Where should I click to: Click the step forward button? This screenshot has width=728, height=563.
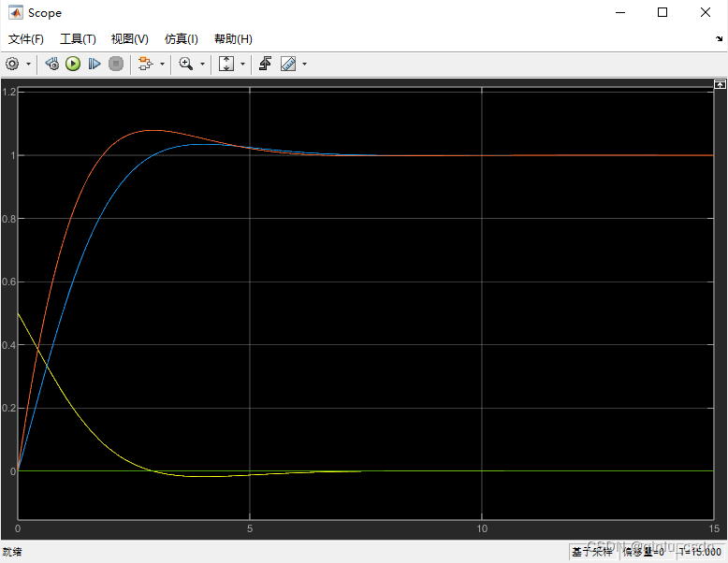[x=95, y=64]
